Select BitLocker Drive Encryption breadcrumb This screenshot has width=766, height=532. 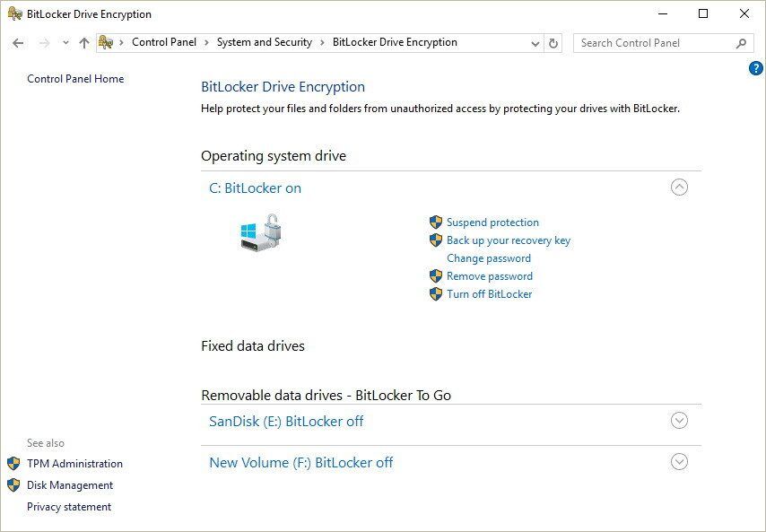(x=395, y=42)
